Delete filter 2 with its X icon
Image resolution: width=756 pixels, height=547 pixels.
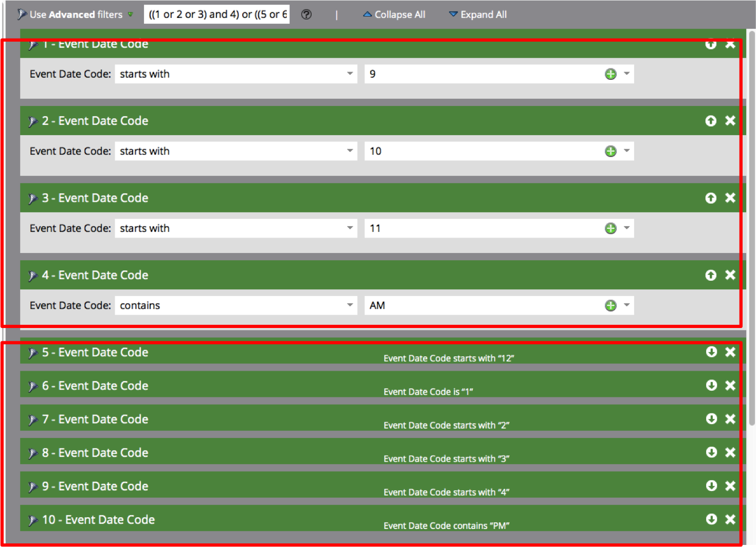pos(730,121)
